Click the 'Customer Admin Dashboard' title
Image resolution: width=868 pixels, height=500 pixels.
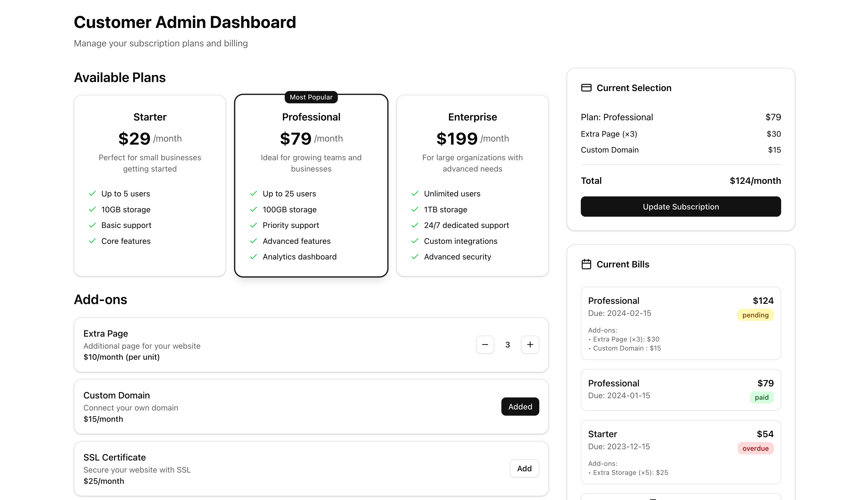[x=184, y=22]
